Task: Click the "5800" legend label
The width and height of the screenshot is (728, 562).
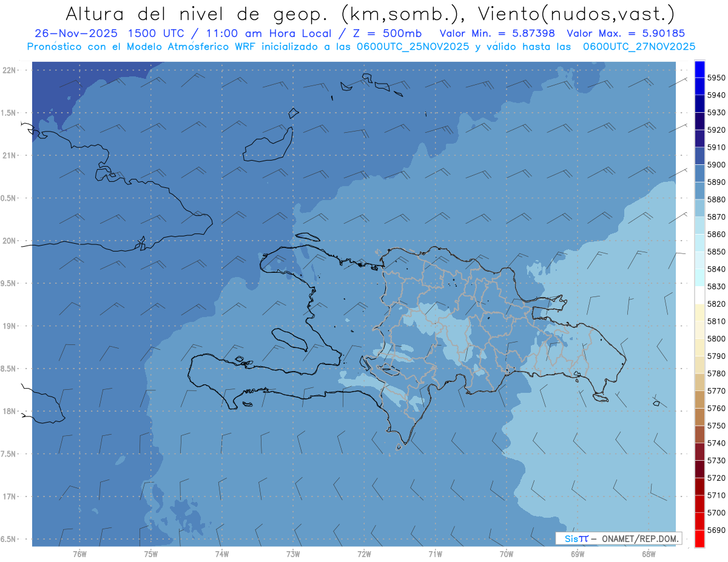Action: 716,339
